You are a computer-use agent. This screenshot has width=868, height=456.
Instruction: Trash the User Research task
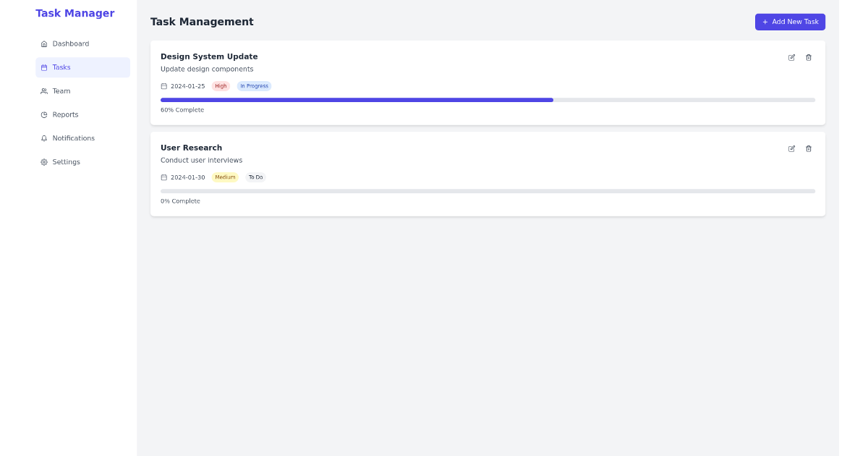point(809,148)
